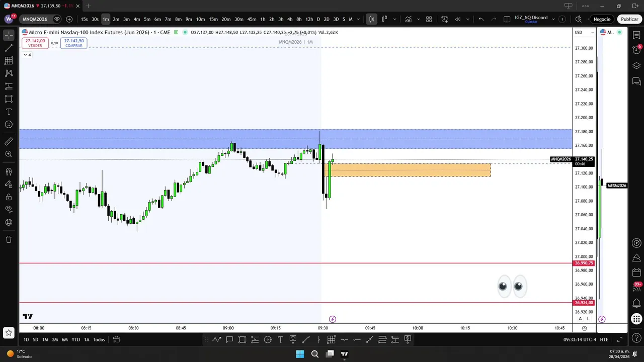644x362 pixels.
Task: Toggle lock all drawings
Action: tap(9, 197)
